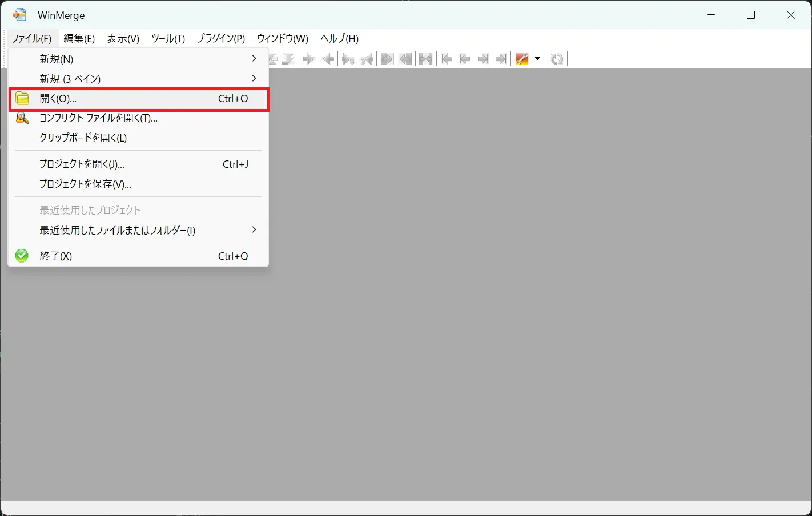
Task: Click Copy Left and Advance icon
Action: tap(367, 59)
